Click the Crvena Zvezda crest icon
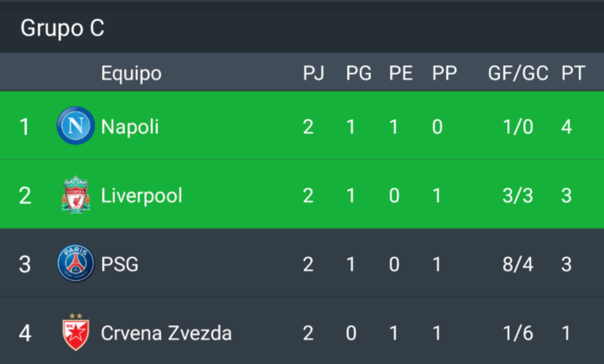Image resolution: width=604 pixels, height=364 pixels. coord(75,332)
